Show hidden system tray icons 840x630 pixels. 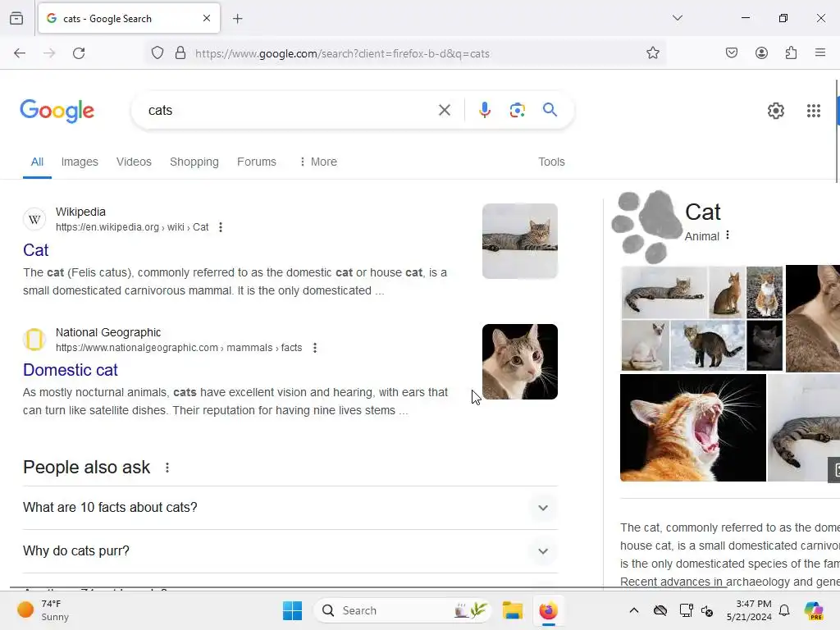pyautogui.click(x=634, y=610)
